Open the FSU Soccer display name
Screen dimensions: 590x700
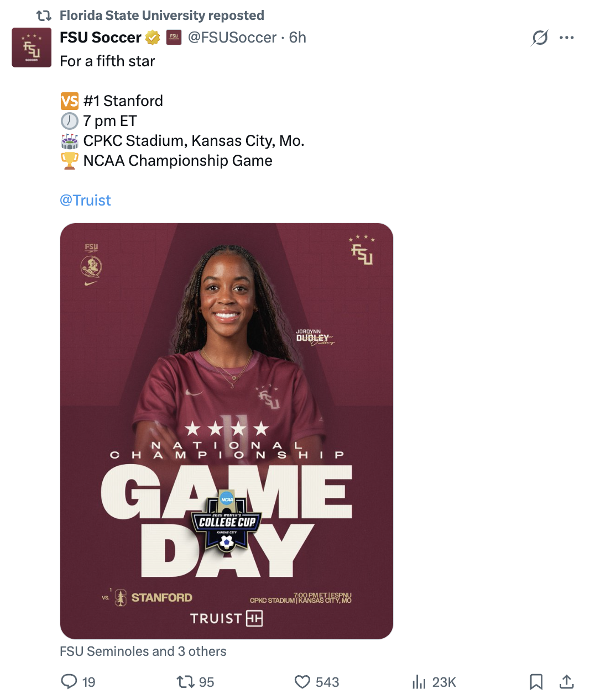[101, 37]
